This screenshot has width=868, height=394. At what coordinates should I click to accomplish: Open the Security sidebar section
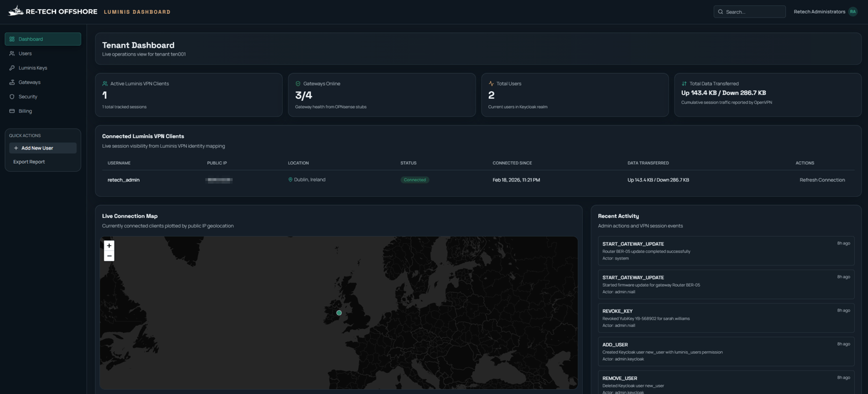pyautogui.click(x=28, y=97)
